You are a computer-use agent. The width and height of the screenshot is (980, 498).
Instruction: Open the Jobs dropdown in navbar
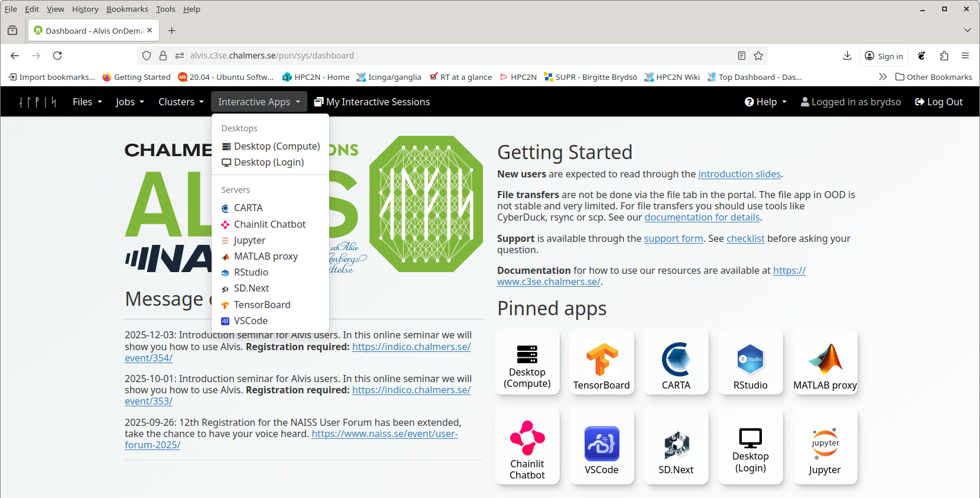[x=129, y=102]
